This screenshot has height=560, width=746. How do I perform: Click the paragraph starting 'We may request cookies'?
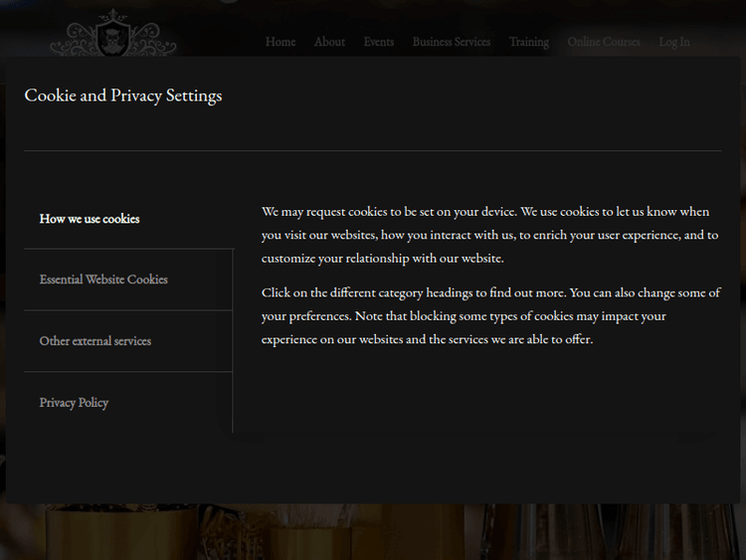click(x=487, y=235)
